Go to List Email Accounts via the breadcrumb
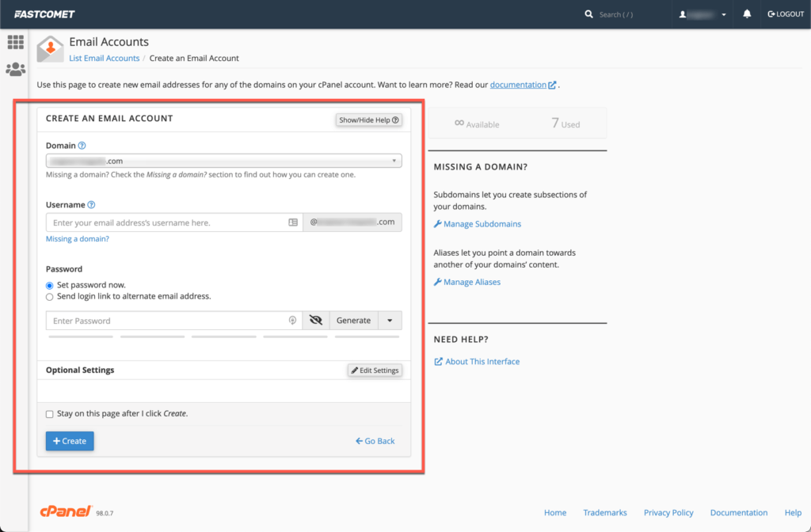This screenshot has height=532, width=811. pyautogui.click(x=104, y=58)
